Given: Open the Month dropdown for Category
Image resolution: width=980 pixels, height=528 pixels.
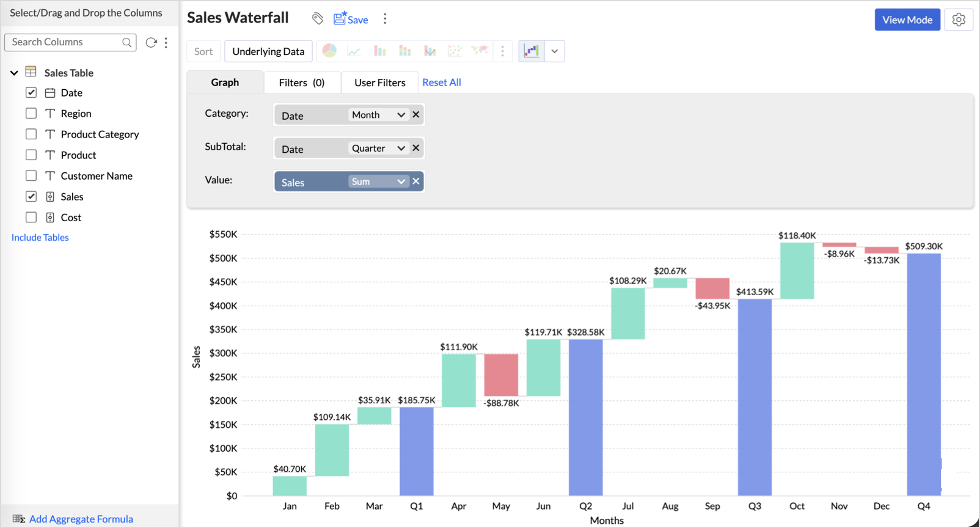Looking at the screenshot, I should [378, 115].
